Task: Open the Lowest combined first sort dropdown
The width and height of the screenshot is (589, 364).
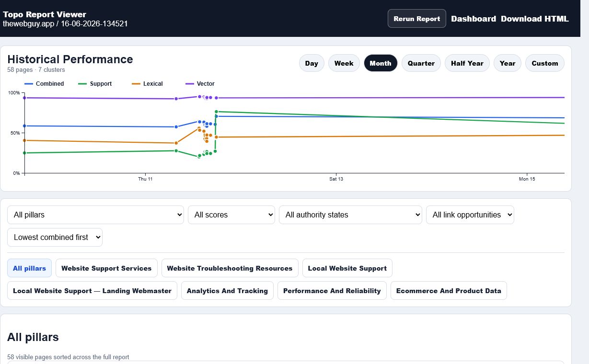Action: point(55,238)
